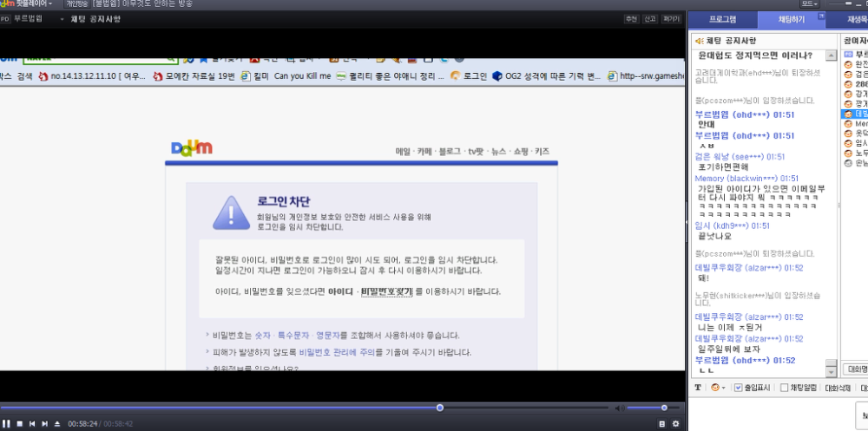Toggle the playlist panel icon beside the gear

662,424
